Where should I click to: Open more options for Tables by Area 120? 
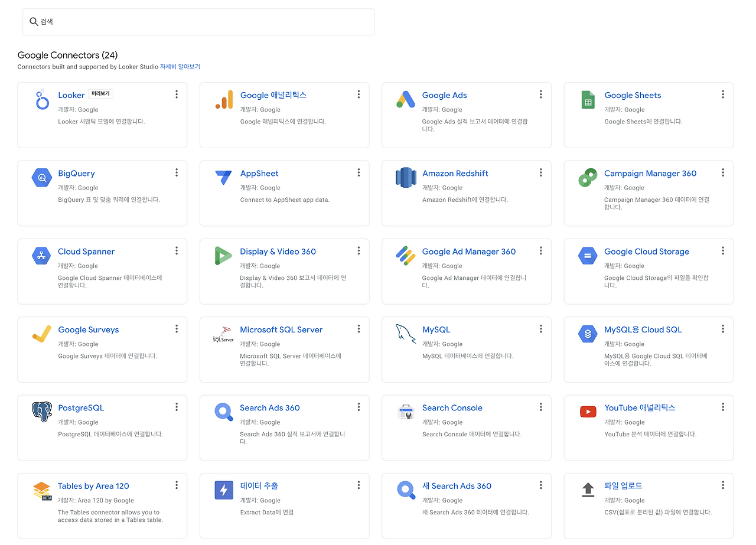point(177,485)
